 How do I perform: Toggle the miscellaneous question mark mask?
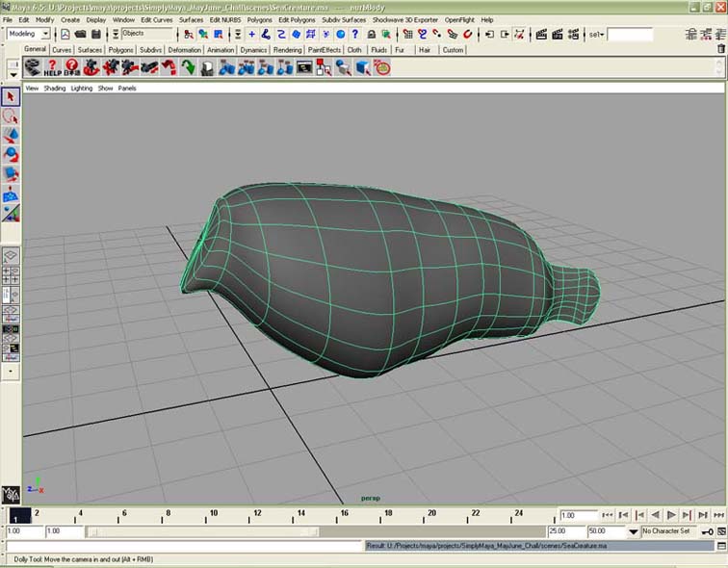355,35
